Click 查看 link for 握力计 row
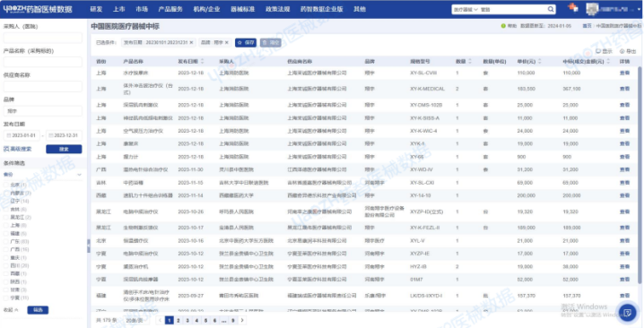Screen dimensions: 644x328 pyautogui.click(x=624, y=157)
